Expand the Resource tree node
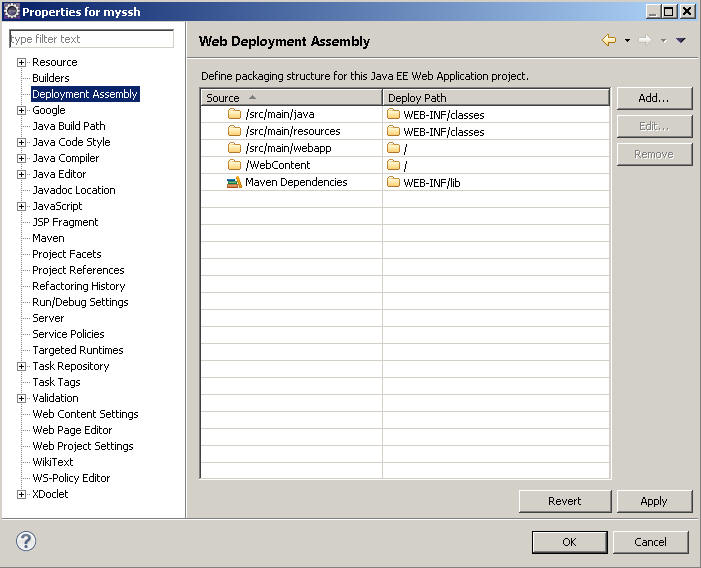Screen dimensions: 701x568 (x=21, y=62)
